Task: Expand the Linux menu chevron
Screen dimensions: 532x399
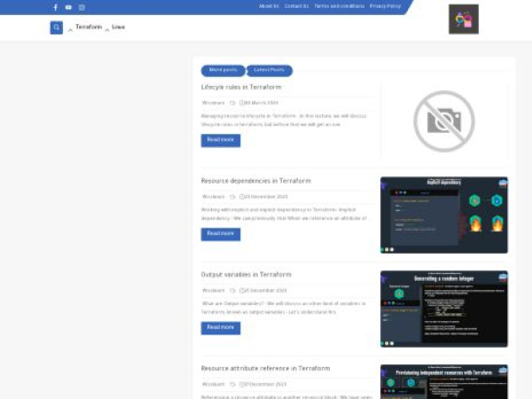Action: pos(107,30)
